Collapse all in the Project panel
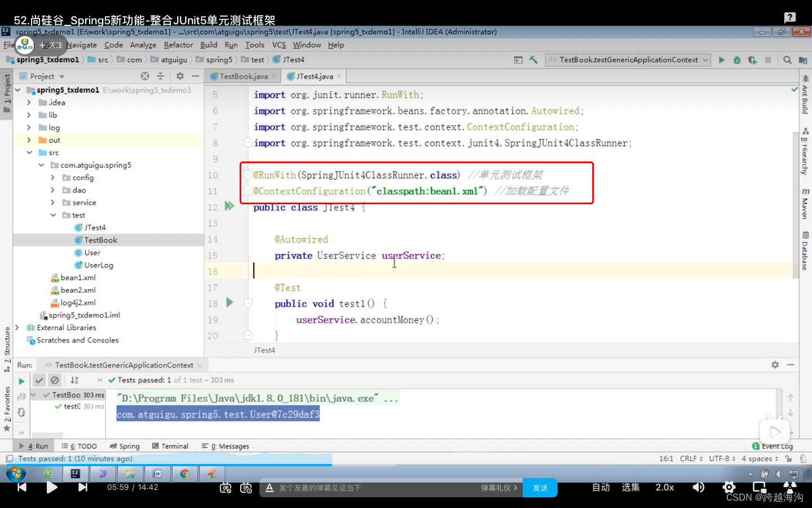Image resolution: width=812 pixels, height=508 pixels. (160, 76)
